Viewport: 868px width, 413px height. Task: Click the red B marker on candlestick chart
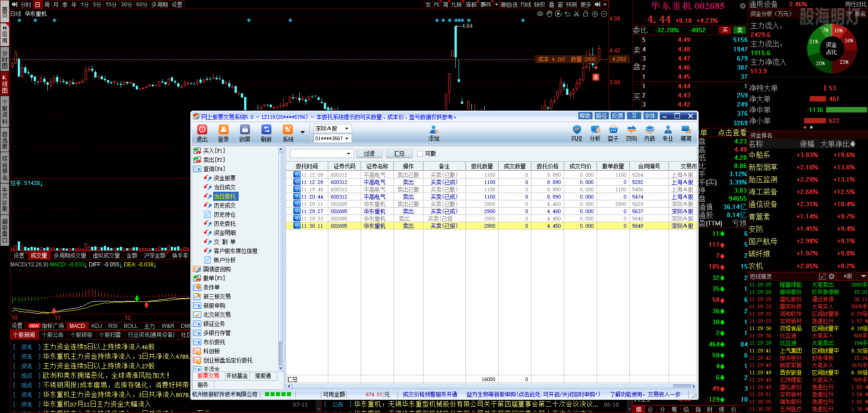pos(596,77)
